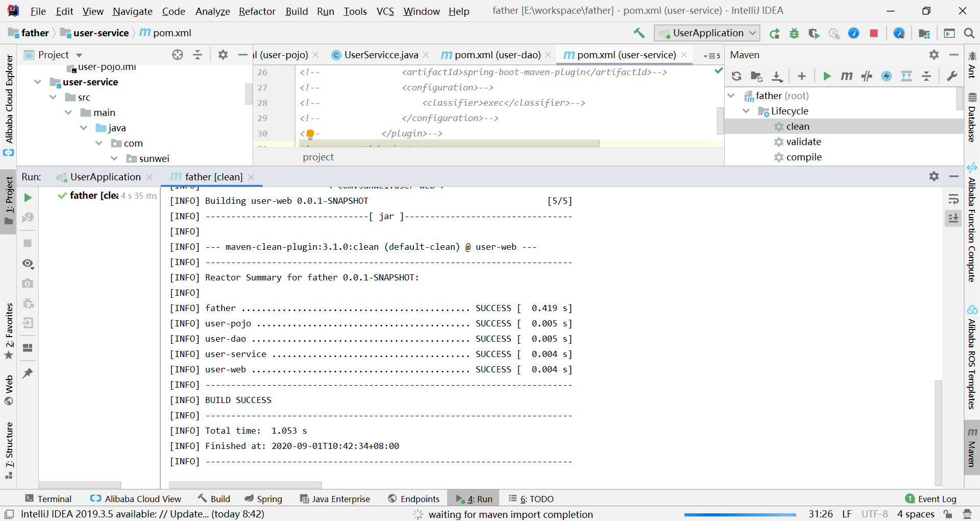
Task: Close father [clean] run tab
Action: click(x=251, y=177)
